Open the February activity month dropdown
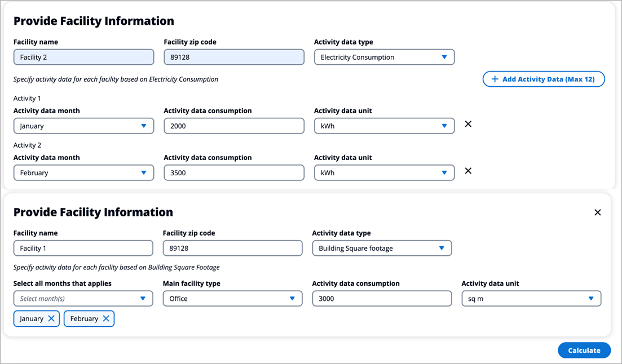 pos(83,173)
